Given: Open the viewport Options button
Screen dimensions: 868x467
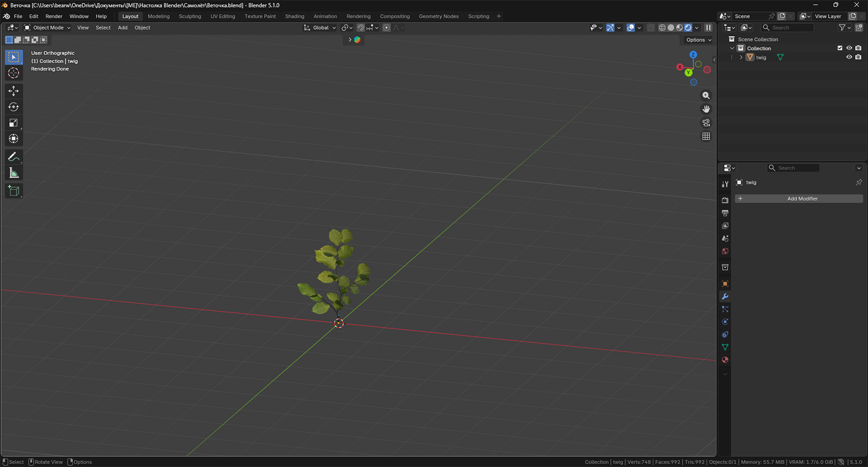Looking at the screenshot, I should pyautogui.click(x=698, y=40).
